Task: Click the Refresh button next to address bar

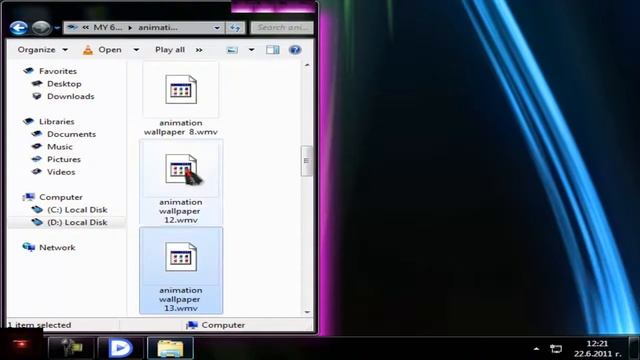Action: pos(235,28)
